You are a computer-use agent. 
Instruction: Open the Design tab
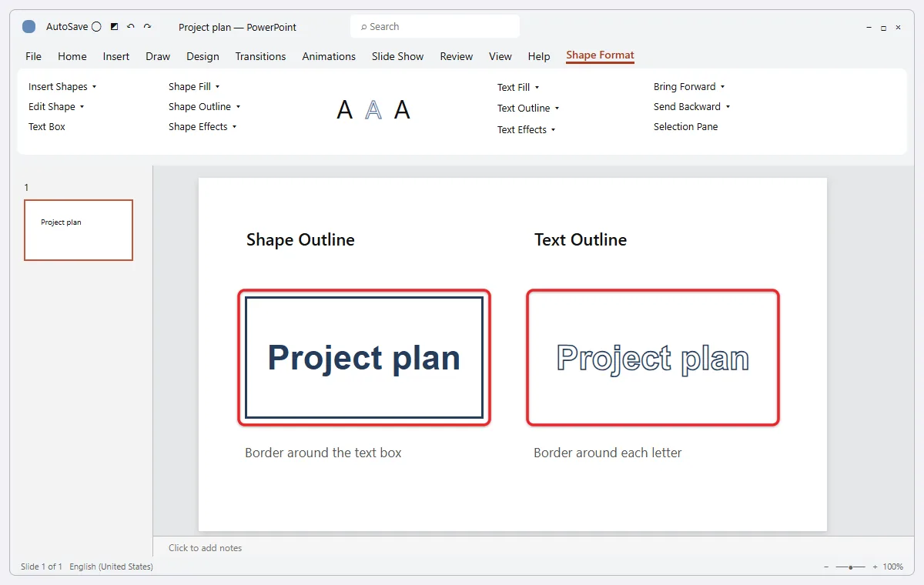203,56
